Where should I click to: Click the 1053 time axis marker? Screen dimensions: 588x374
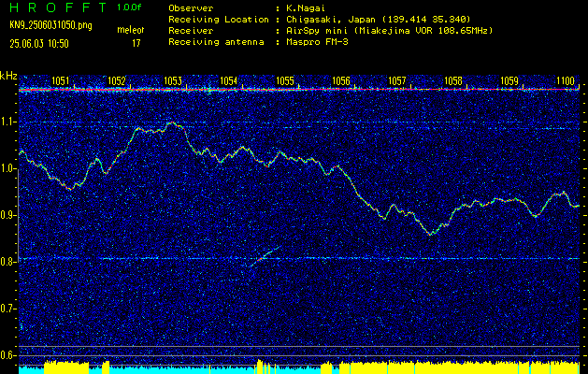[x=173, y=80]
